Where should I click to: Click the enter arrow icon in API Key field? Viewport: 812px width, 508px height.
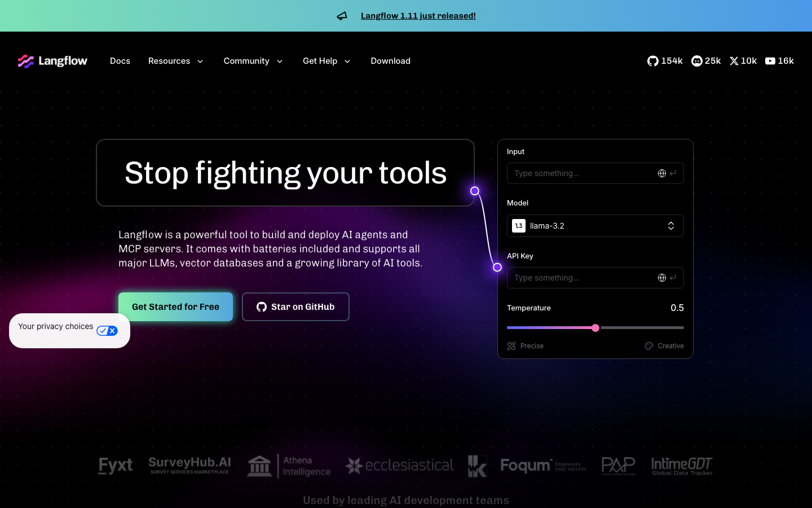point(673,278)
